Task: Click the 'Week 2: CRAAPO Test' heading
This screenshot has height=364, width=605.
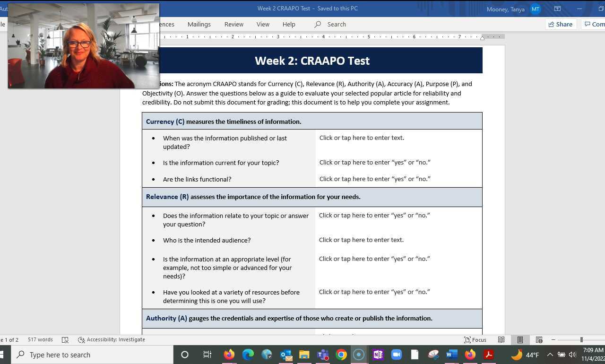Action: [312, 61]
